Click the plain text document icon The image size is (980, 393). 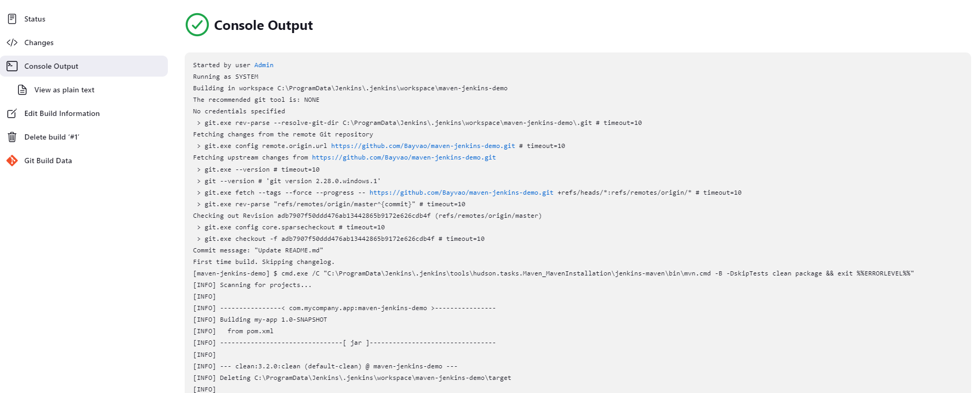22,90
